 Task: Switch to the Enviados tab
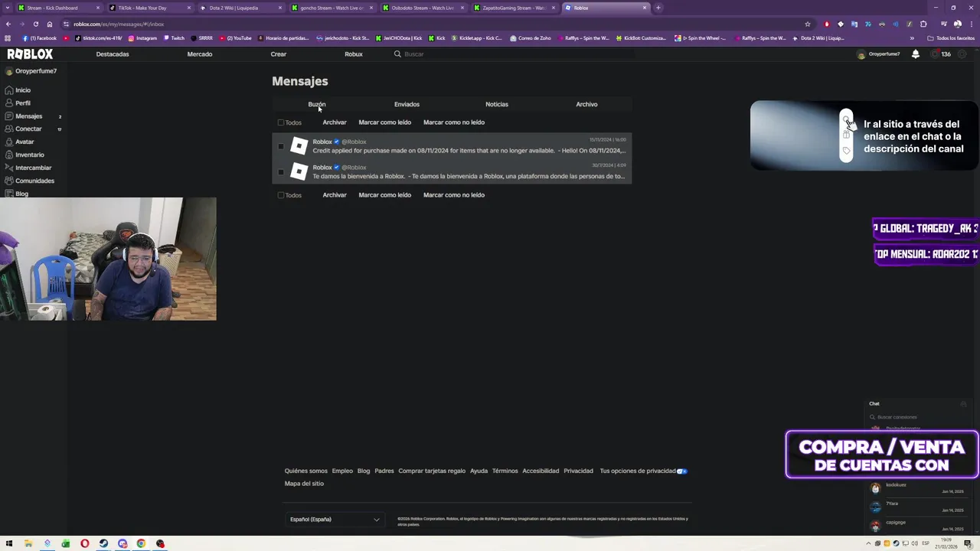407,104
